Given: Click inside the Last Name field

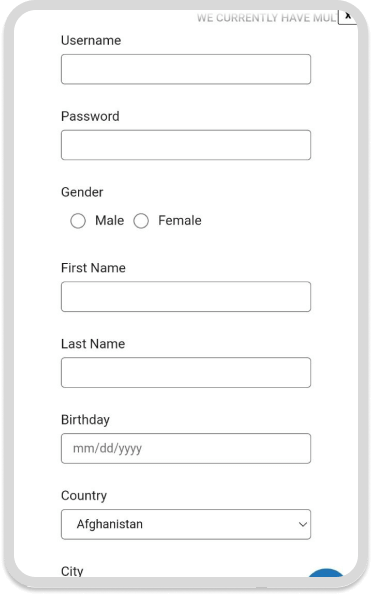Looking at the screenshot, I should tap(186, 373).
